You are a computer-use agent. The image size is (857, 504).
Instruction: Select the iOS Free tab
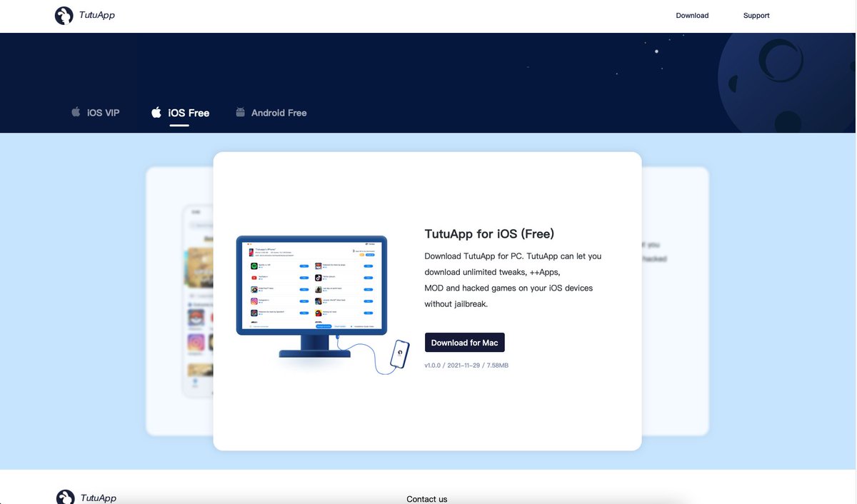(x=180, y=113)
